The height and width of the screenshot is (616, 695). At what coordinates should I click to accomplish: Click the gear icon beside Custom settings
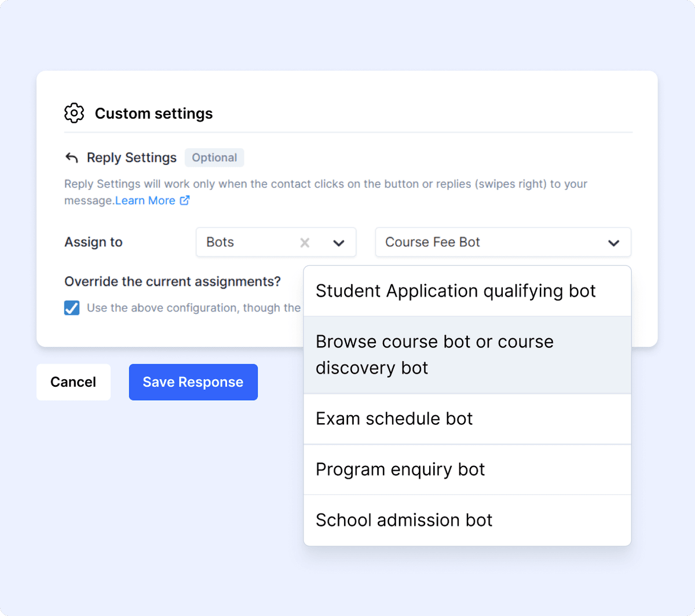point(74,113)
